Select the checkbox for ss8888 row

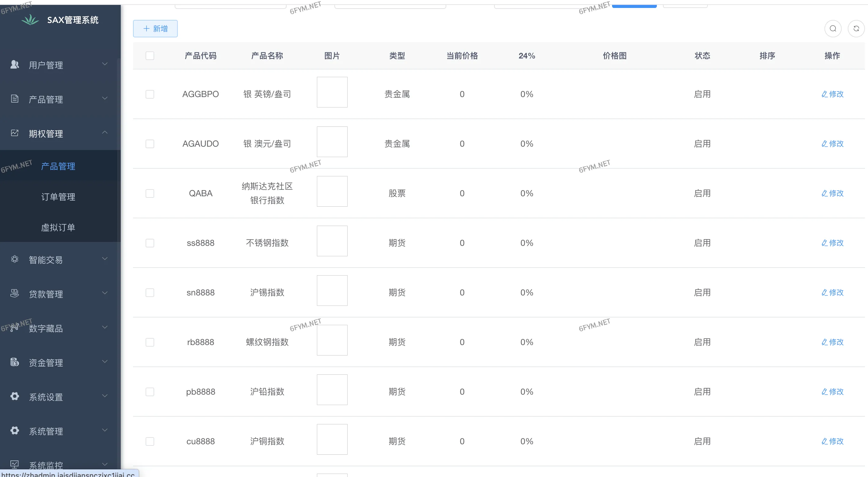(150, 243)
